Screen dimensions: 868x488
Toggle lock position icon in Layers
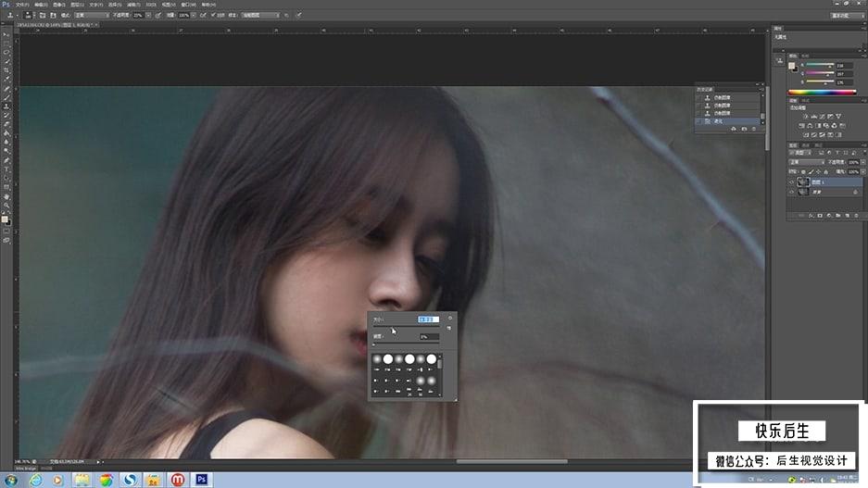coord(818,172)
